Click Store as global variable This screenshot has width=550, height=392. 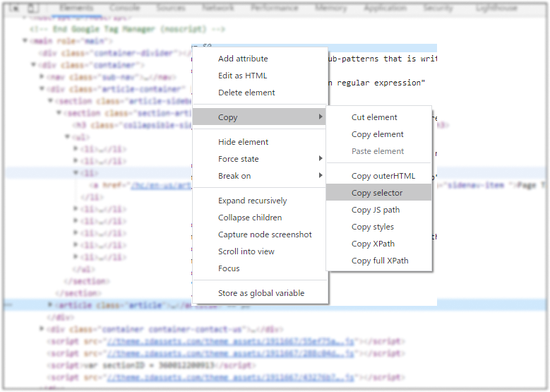point(261,293)
